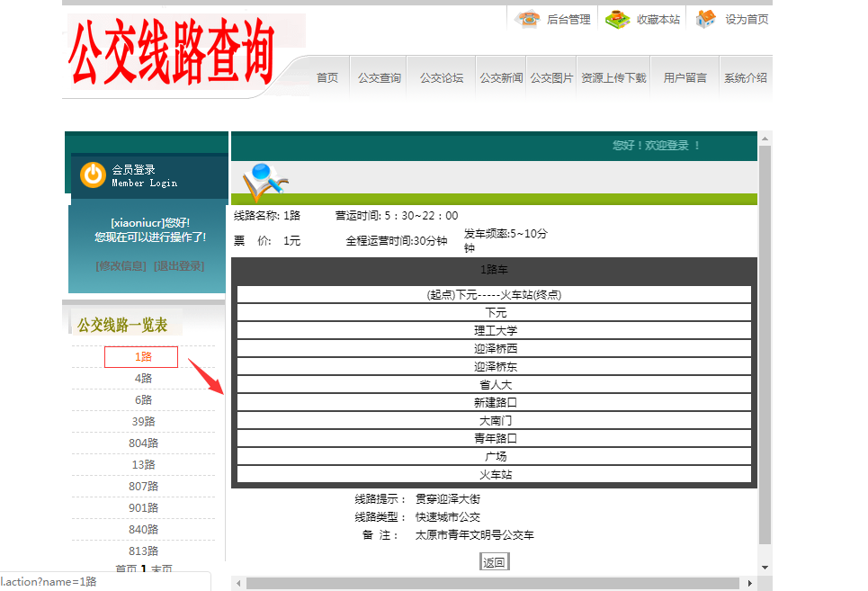Open the 系统介绍 nav tab
Image resolution: width=868 pixels, height=591 pixels.
pos(745,78)
